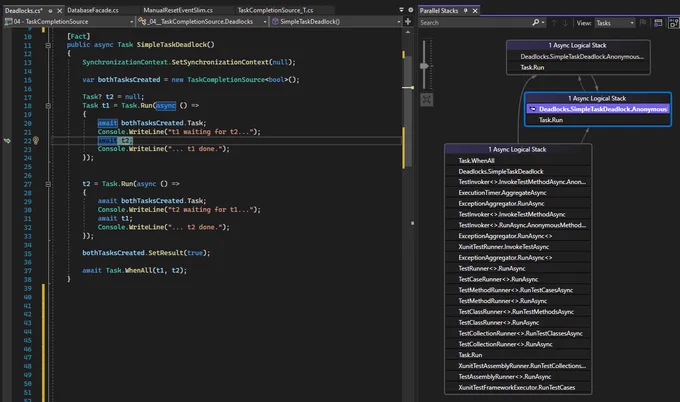Click 'await Task.WhenAll(t1, t2);' line
The height and width of the screenshot is (402, 680).
pyautogui.click(x=134, y=270)
